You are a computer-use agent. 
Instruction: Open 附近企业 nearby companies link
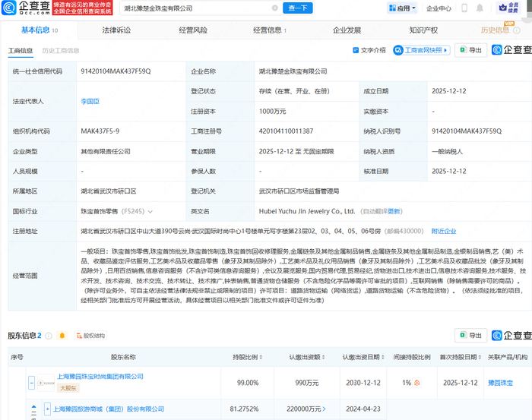pyautogui.click(x=444, y=231)
